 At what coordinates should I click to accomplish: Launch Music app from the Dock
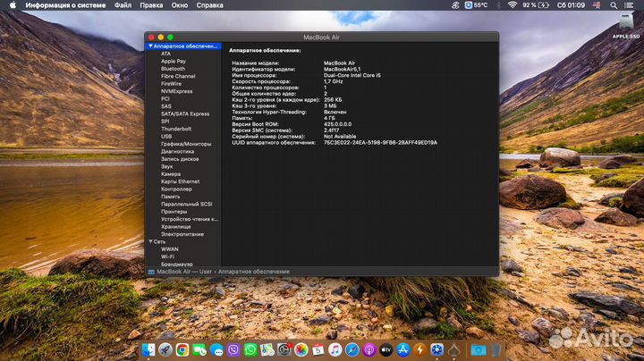pos(335,350)
